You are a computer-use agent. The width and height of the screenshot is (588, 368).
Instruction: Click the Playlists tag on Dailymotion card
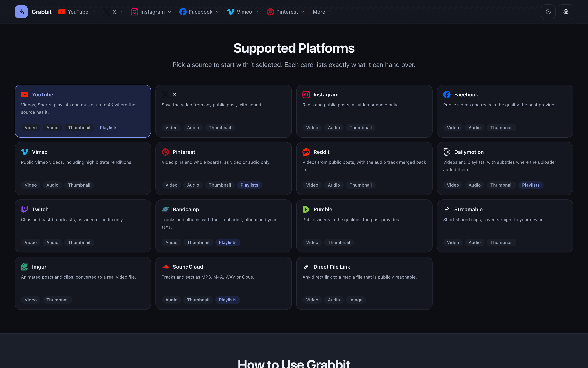click(x=531, y=185)
